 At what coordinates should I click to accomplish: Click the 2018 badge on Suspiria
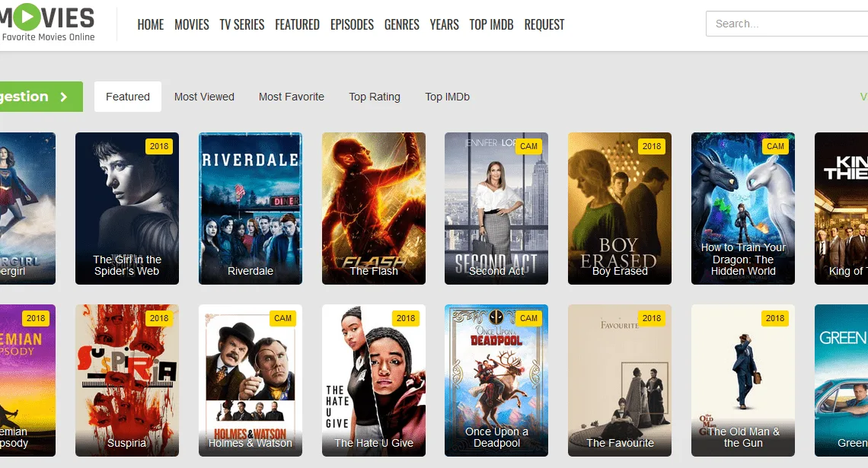159,318
